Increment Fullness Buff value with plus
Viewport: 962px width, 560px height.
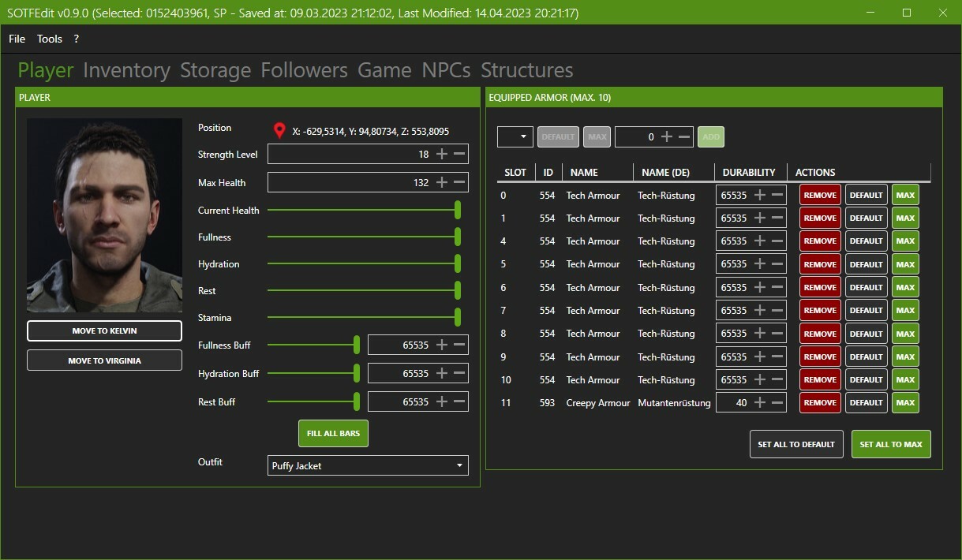(x=442, y=345)
